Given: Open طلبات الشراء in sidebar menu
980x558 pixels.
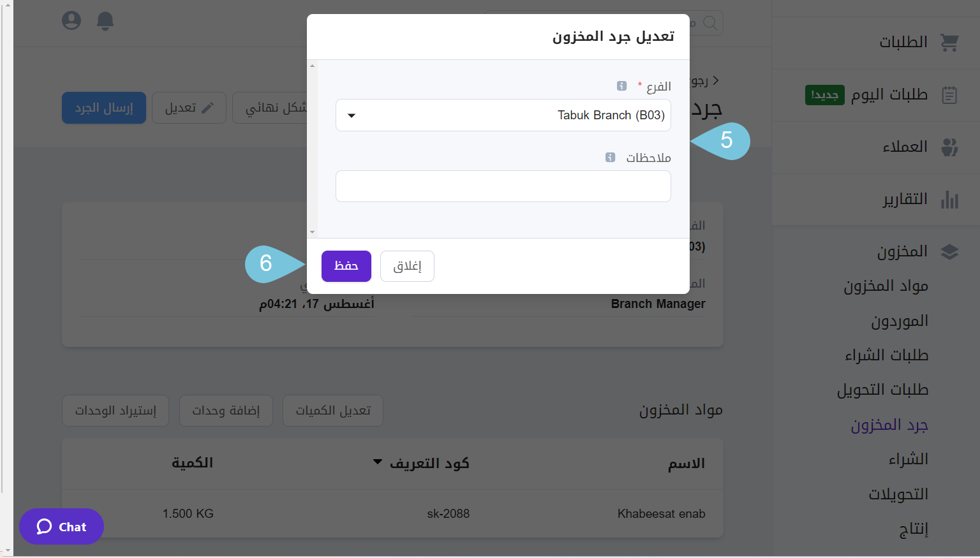Looking at the screenshot, I should (886, 355).
